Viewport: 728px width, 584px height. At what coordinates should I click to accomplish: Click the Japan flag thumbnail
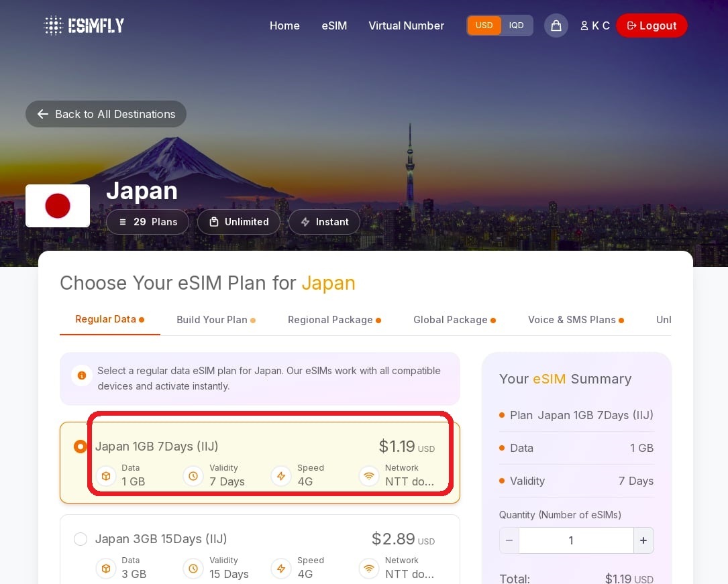coord(58,206)
